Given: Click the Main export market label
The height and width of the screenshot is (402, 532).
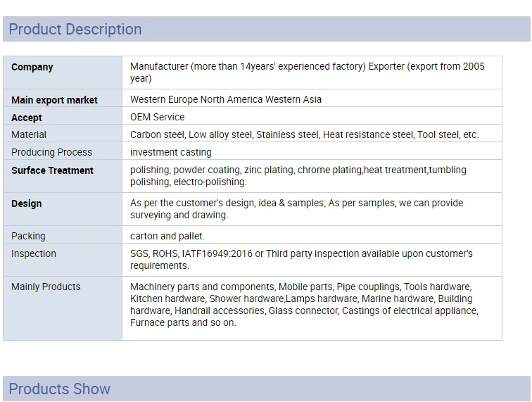Looking at the screenshot, I should tap(54, 100).
